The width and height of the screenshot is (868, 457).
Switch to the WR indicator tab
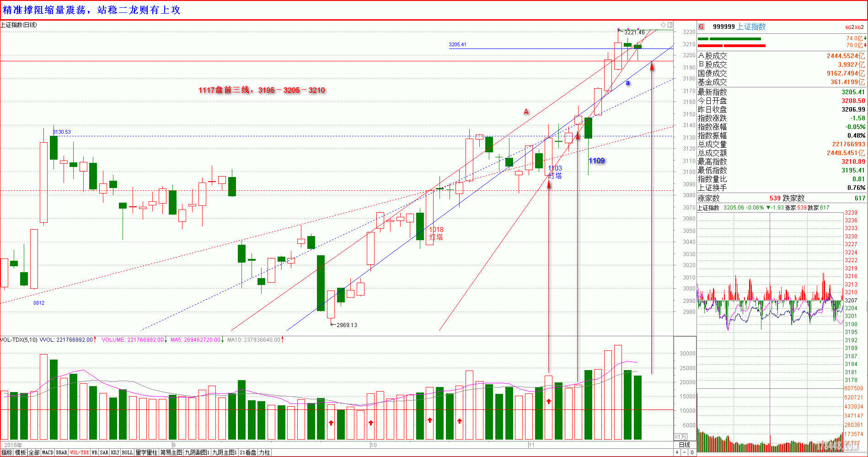coord(94,452)
